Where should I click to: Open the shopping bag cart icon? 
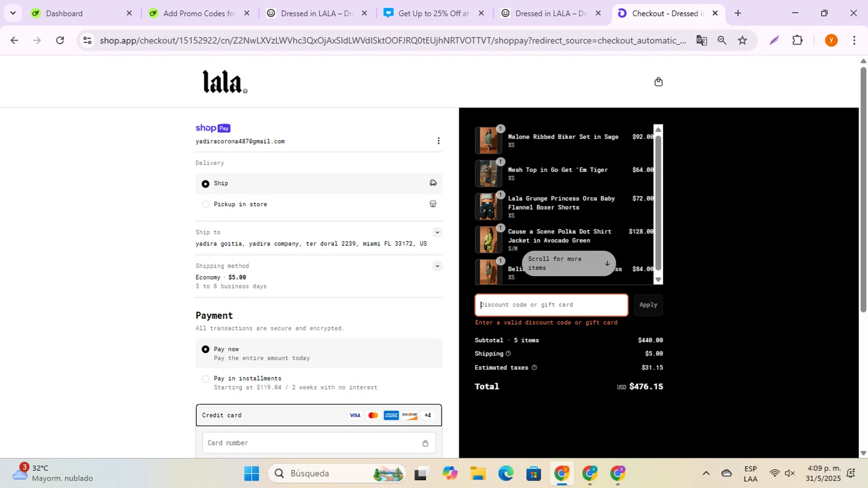pyautogui.click(x=658, y=82)
